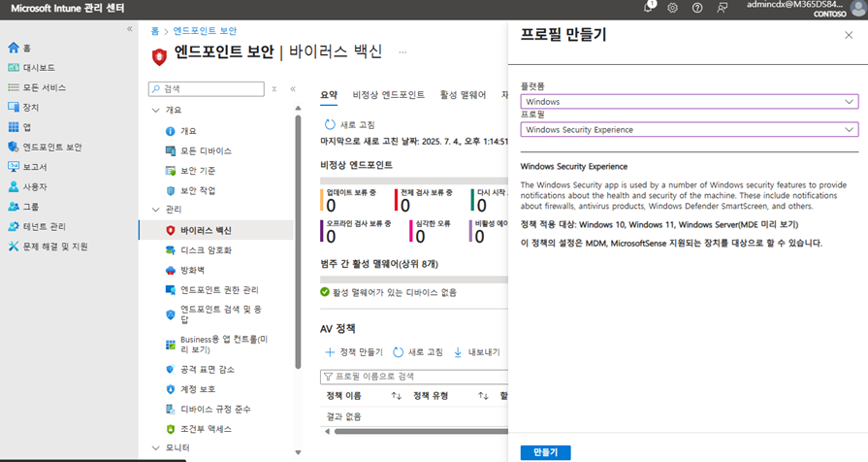The image size is (868, 462).
Task: Open 대시보드 in left navigation
Action: 32,68
